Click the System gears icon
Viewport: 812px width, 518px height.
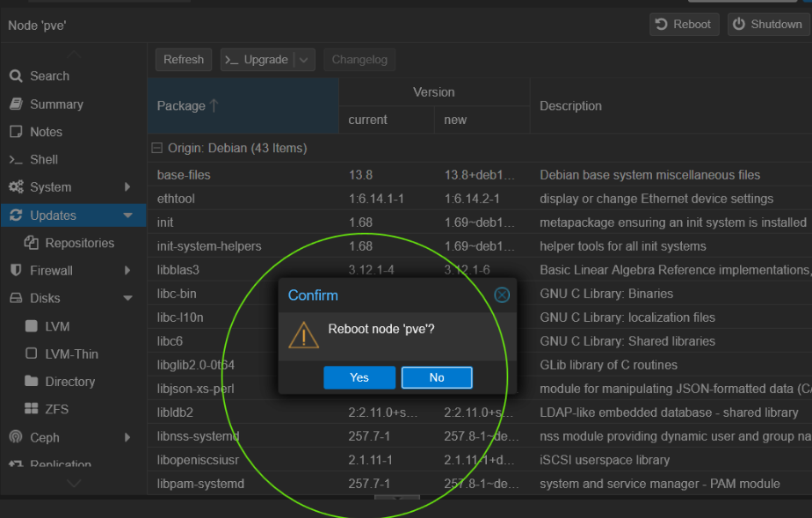(16, 187)
